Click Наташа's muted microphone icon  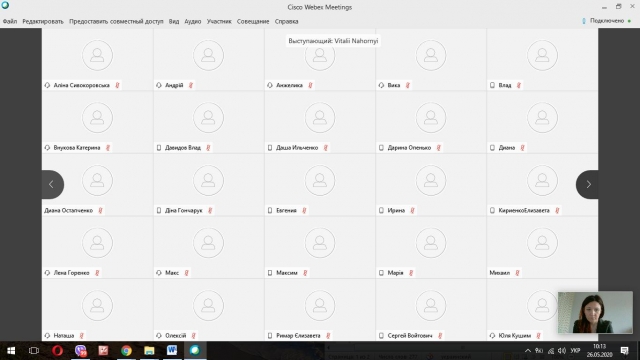[x=82, y=336]
